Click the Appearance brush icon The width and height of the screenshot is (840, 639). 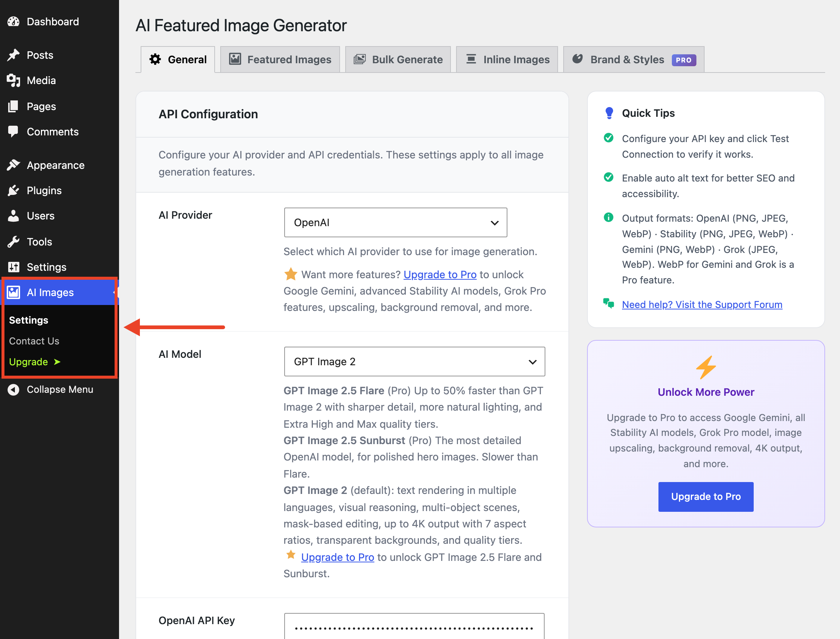[x=14, y=165]
